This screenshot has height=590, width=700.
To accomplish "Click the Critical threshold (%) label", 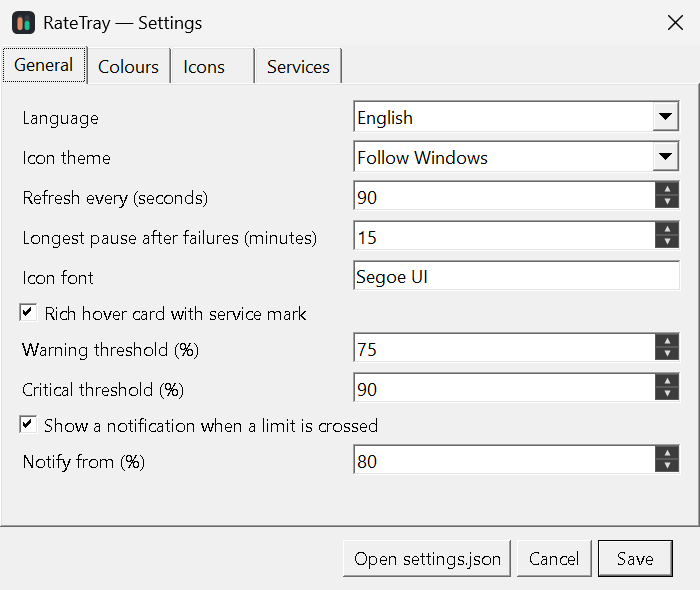I will click(103, 390).
